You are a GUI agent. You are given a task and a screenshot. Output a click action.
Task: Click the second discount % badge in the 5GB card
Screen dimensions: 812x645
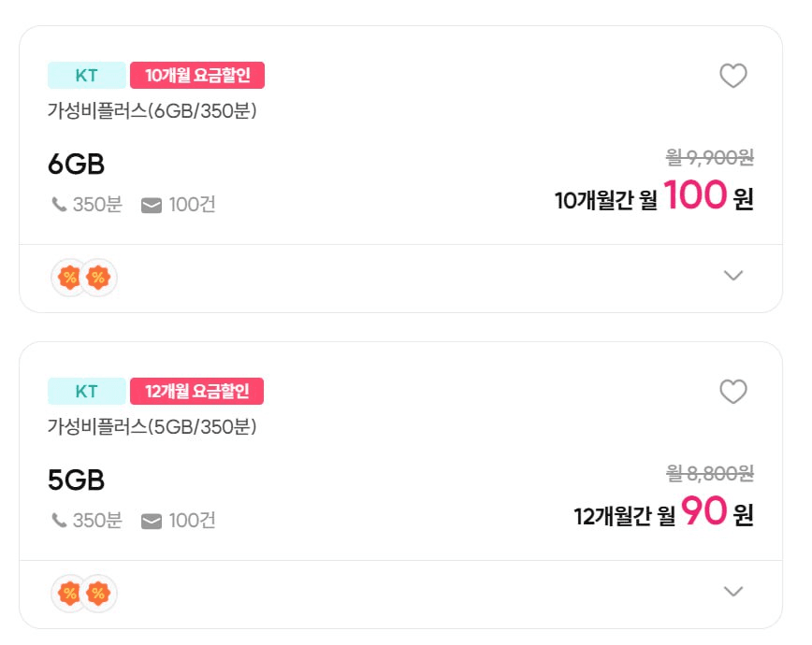[98, 593]
